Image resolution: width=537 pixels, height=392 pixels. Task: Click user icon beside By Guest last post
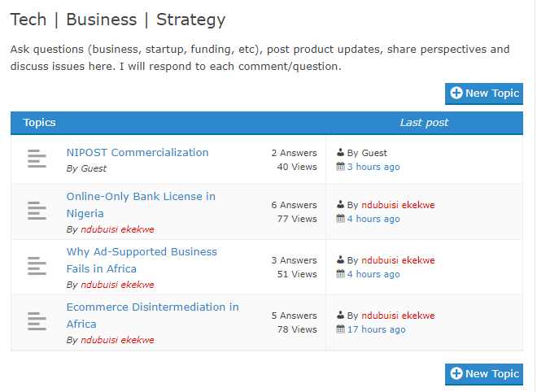(340, 153)
